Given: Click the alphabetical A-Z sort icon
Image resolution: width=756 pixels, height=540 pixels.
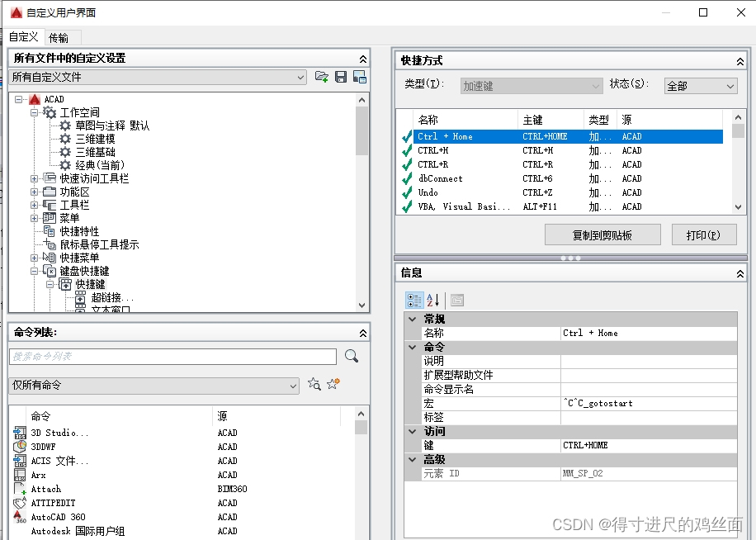Looking at the screenshot, I should 433,300.
